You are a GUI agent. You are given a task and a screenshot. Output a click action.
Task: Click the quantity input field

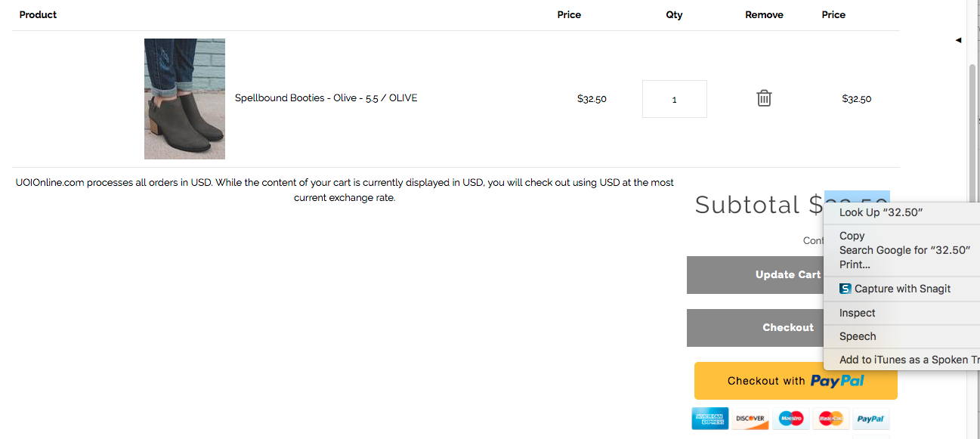click(x=674, y=98)
